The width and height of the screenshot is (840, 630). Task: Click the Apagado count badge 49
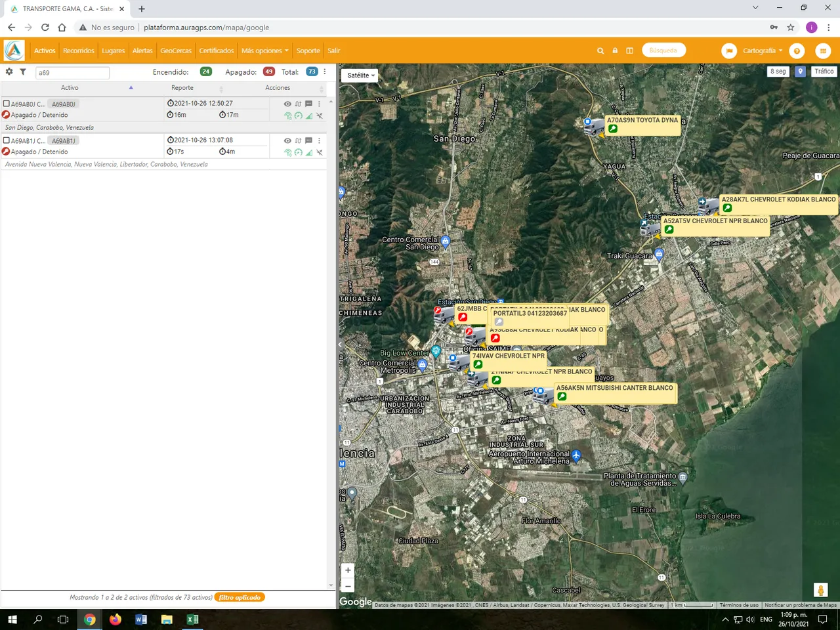point(269,72)
